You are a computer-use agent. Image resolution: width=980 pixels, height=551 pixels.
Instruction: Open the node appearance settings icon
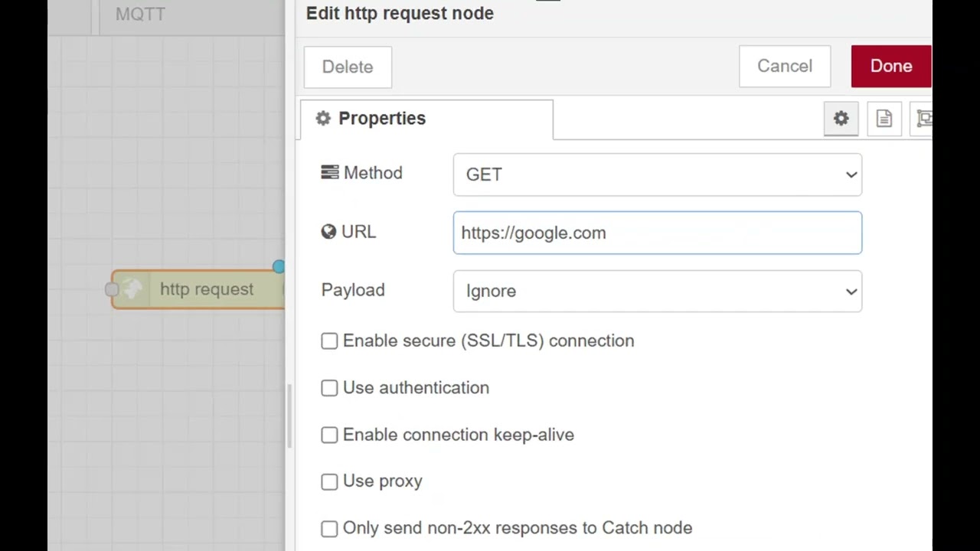(x=924, y=119)
